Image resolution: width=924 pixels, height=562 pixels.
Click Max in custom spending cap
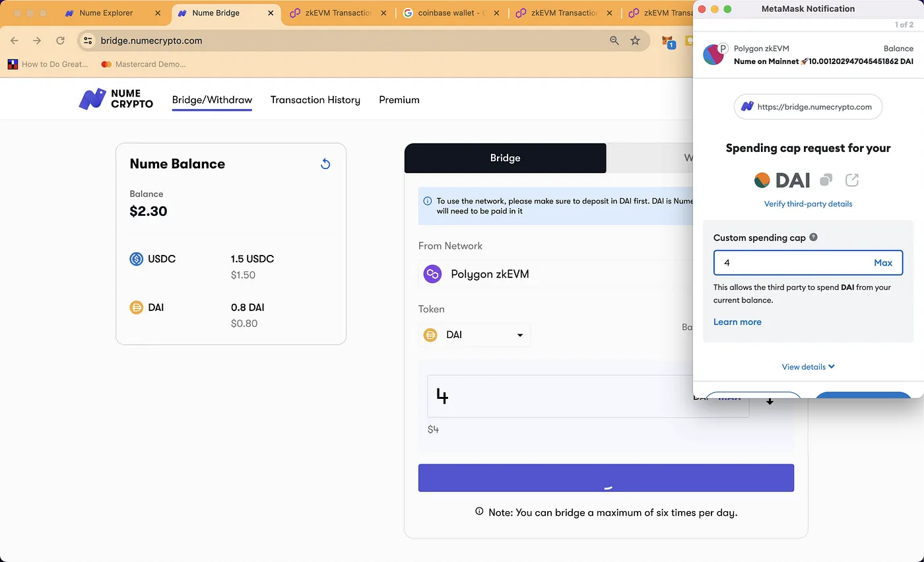(x=883, y=263)
